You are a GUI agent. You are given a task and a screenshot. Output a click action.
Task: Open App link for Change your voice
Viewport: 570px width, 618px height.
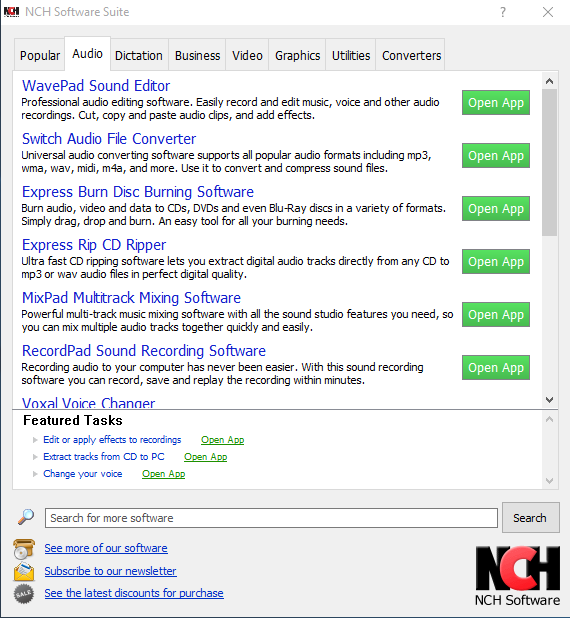coord(163,474)
